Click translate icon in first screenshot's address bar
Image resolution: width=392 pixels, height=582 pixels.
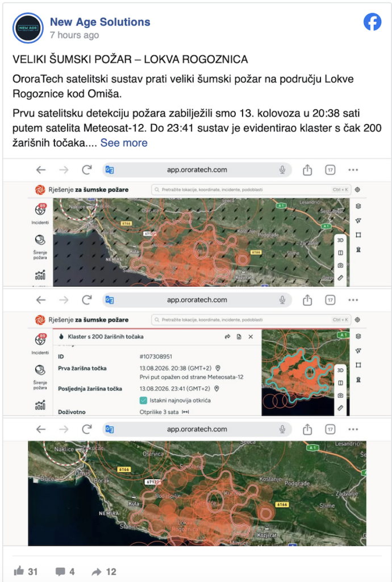tap(110, 170)
